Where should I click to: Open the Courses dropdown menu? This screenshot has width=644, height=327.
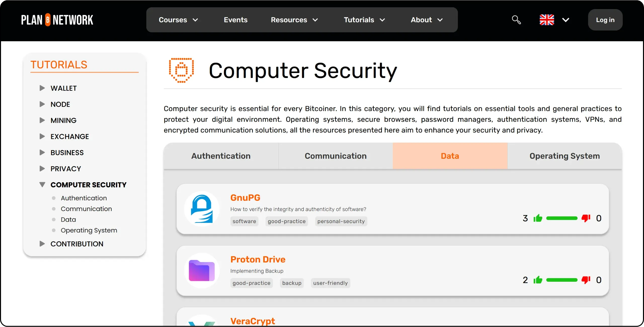(x=178, y=20)
